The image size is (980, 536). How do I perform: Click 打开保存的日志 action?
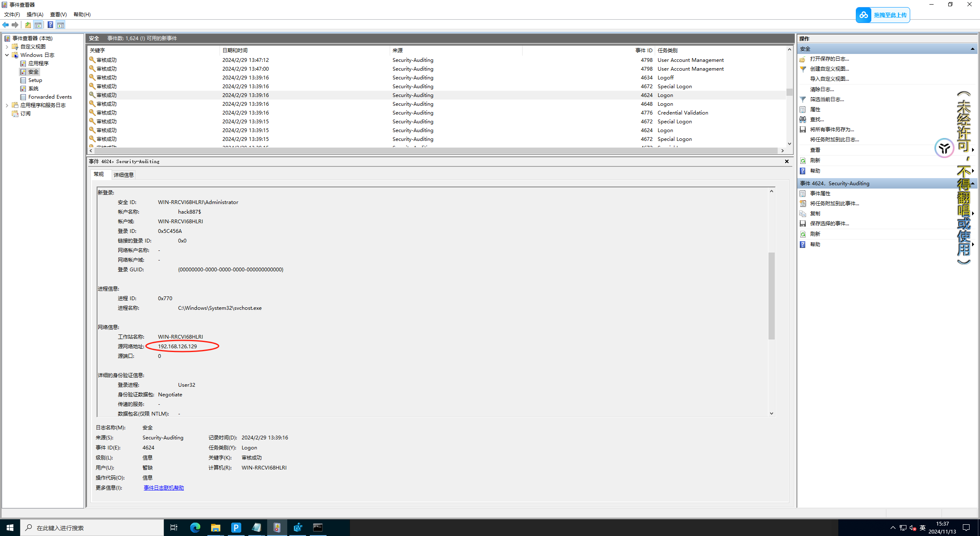point(829,59)
